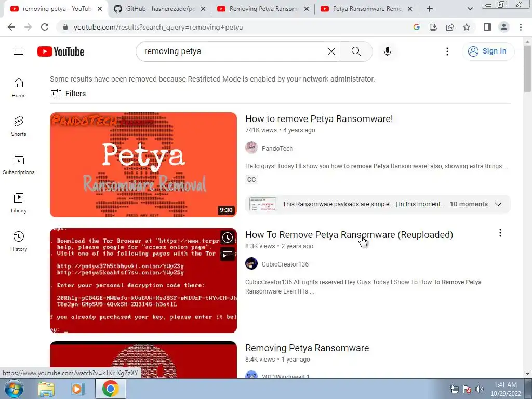
Task: Click the page vertical scrollbar thumb
Action: click(x=527, y=68)
